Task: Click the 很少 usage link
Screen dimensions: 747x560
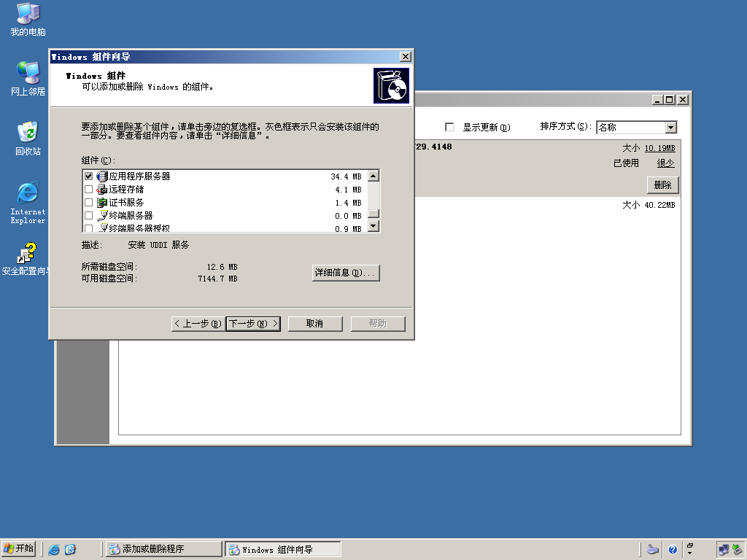Action: coord(665,163)
